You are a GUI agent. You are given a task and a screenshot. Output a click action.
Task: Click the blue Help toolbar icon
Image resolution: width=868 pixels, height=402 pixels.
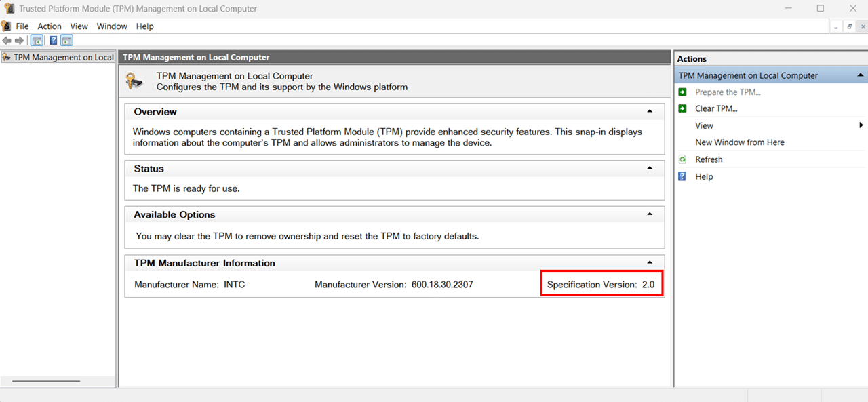[x=54, y=41]
